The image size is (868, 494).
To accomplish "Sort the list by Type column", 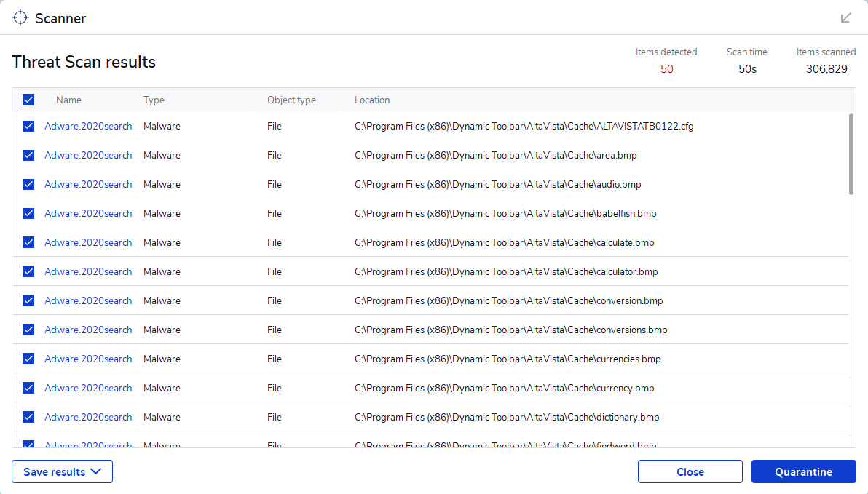I will (x=154, y=100).
